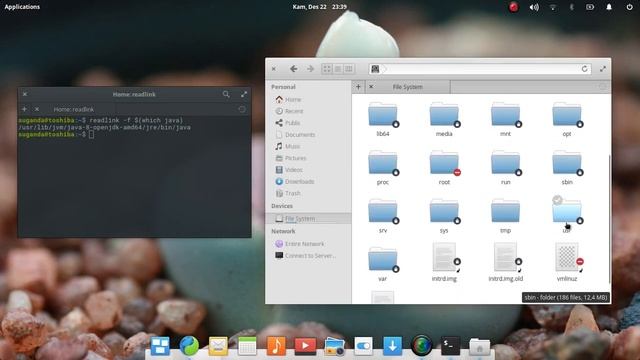Image resolution: width=640 pixels, height=360 pixels.
Task: Select the initrd.img file
Action: [x=444, y=262]
